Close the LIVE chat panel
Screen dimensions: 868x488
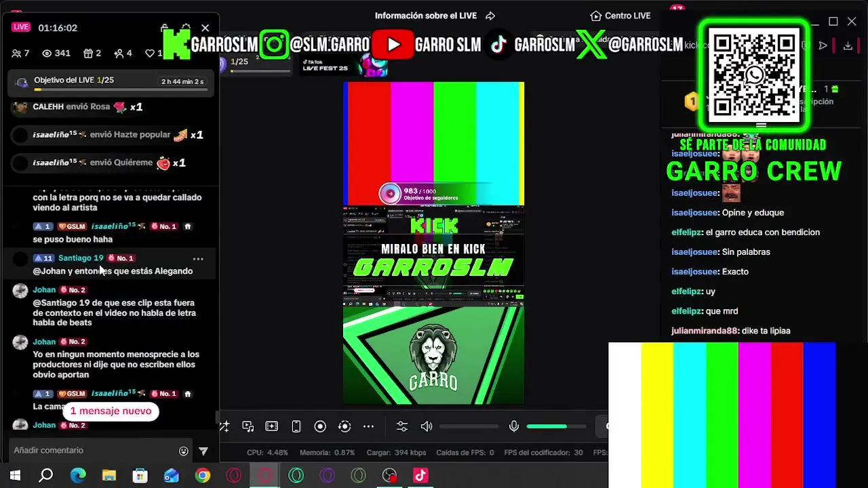[x=205, y=28]
